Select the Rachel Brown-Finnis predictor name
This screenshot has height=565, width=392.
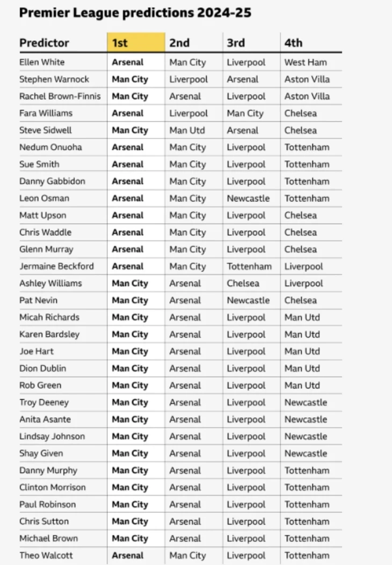click(60, 96)
